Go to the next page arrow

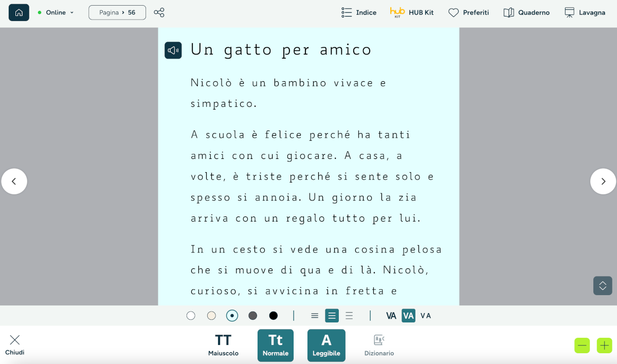(603, 181)
